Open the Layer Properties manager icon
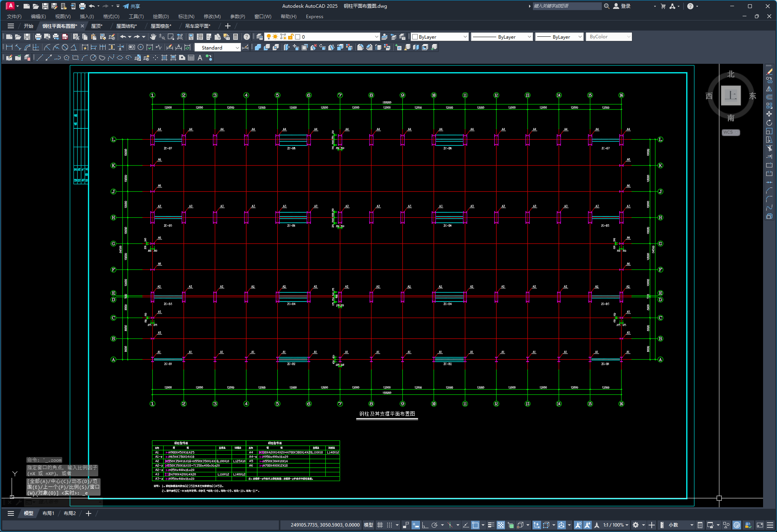The height and width of the screenshot is (532, 777). tap(260, 37)
